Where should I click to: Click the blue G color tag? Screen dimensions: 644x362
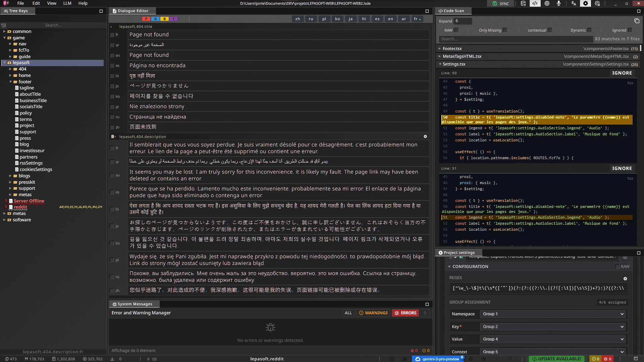click(155, 19)
